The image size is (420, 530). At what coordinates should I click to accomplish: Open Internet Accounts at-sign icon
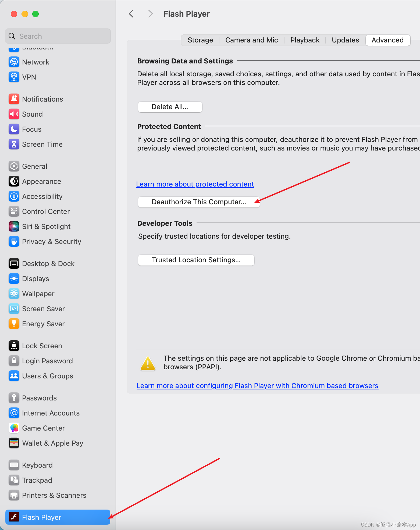(x=14, y=413)
